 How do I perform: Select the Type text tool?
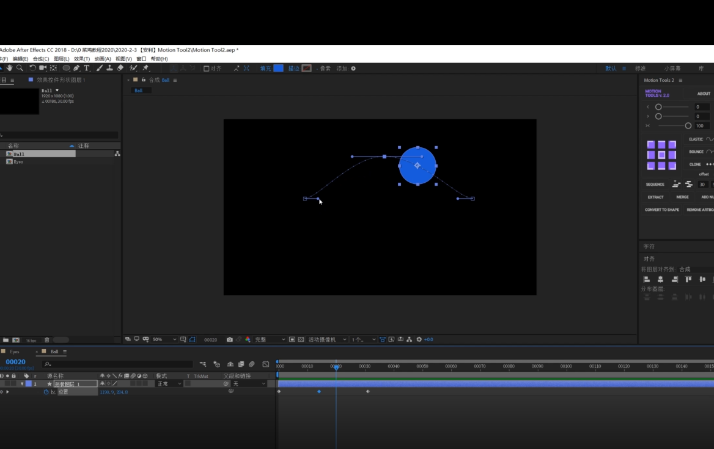pyautogui.click(x=87, y=68)
